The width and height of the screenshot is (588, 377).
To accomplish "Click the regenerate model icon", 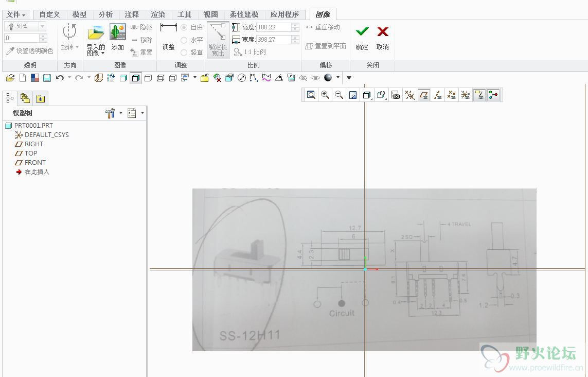I will pyautogui.click(x=111, y=78).
